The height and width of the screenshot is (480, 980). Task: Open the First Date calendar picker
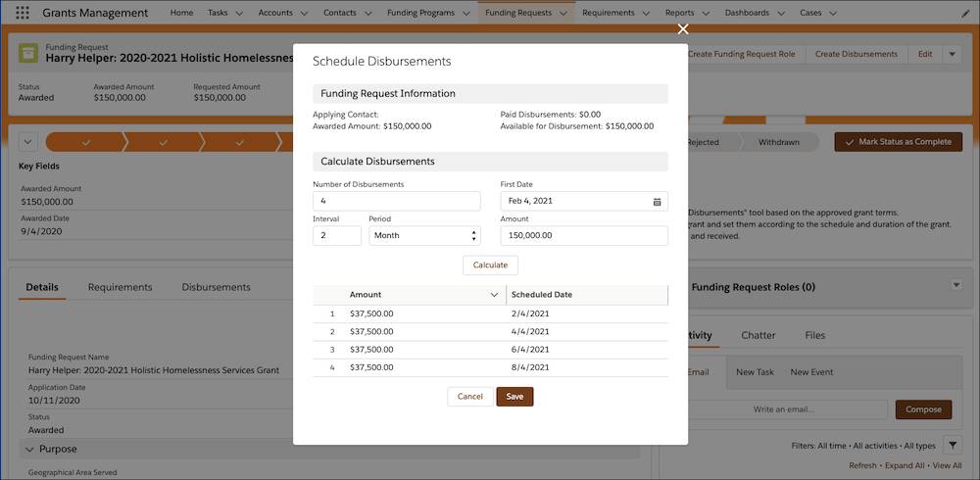tap(657, 201)
